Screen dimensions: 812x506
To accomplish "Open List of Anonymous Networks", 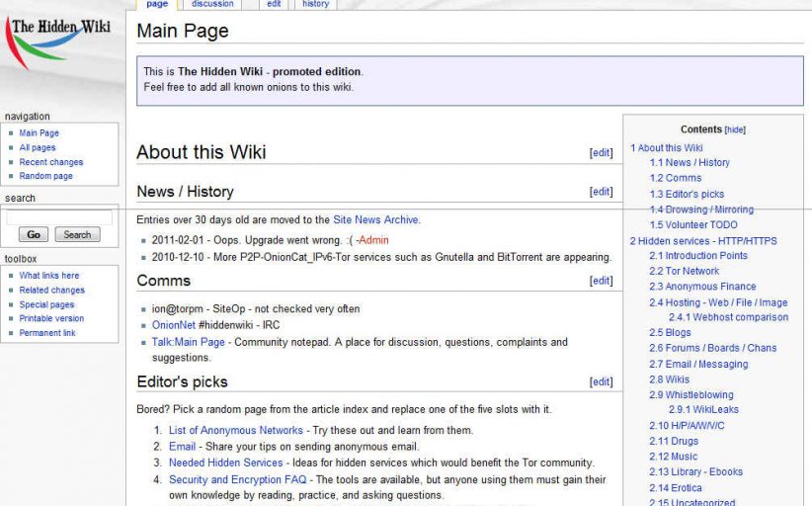I will coord(236,430).
